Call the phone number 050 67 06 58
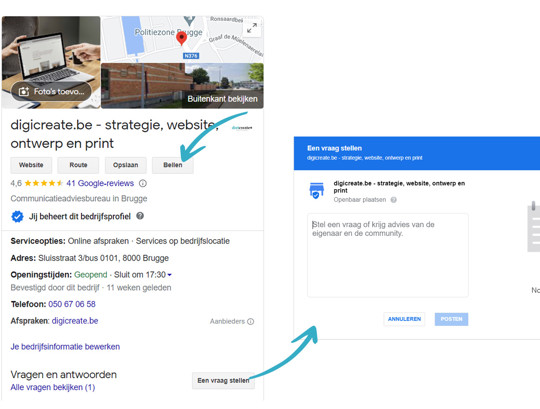 [x=72, y=304]
